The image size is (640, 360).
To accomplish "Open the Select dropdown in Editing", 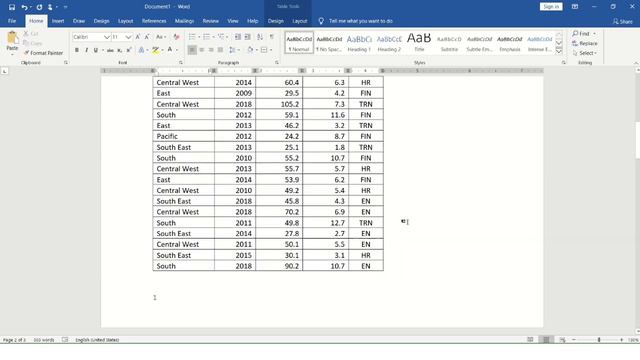I will pyautogui.click(x=585, y=53).
